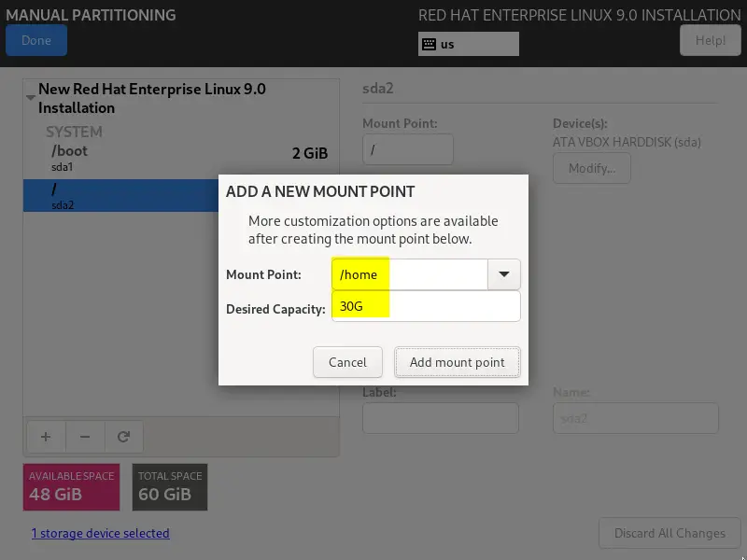Click Discard All Changes button
This screenshot has width=747, height=560.
pos(669,533)
